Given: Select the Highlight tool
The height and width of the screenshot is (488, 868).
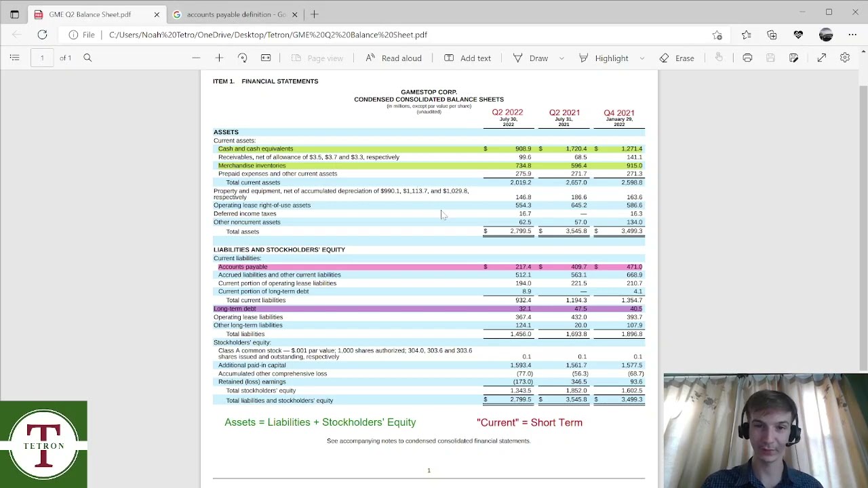Looking at the screenshot, I should pos(604,58).
